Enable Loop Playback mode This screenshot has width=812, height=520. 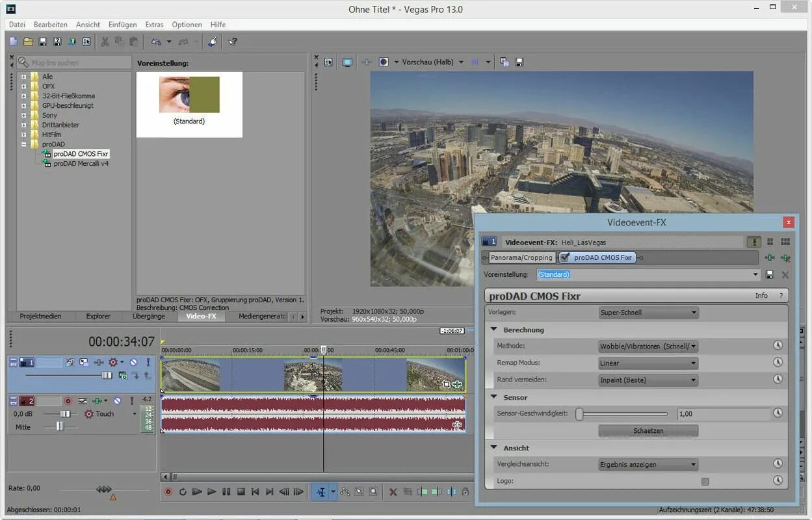point(183,492)
